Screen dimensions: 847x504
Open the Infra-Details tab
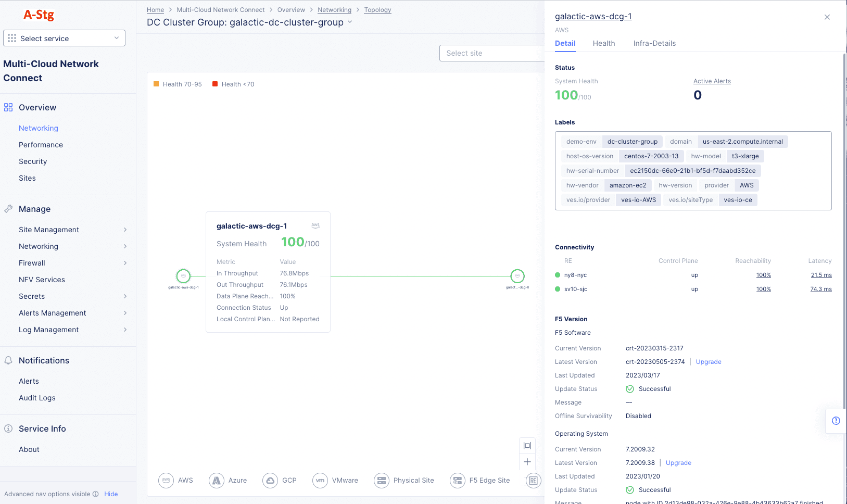point(654,43)
